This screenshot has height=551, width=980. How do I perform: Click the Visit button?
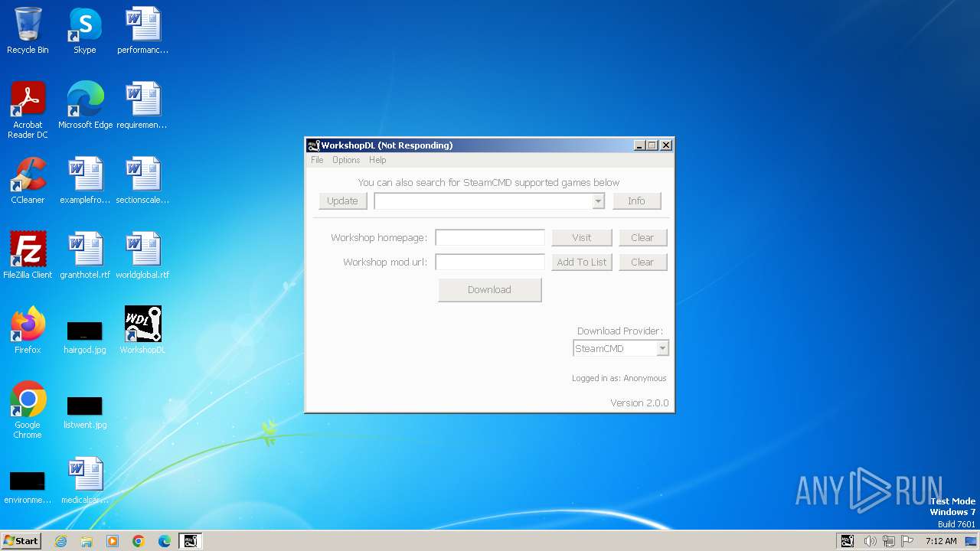click(x=582, y=237)
